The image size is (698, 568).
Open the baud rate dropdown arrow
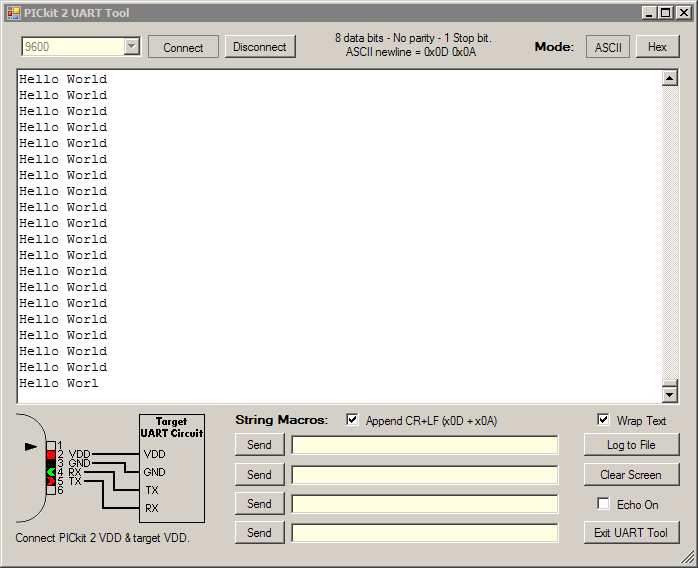(x=132, y=46)
